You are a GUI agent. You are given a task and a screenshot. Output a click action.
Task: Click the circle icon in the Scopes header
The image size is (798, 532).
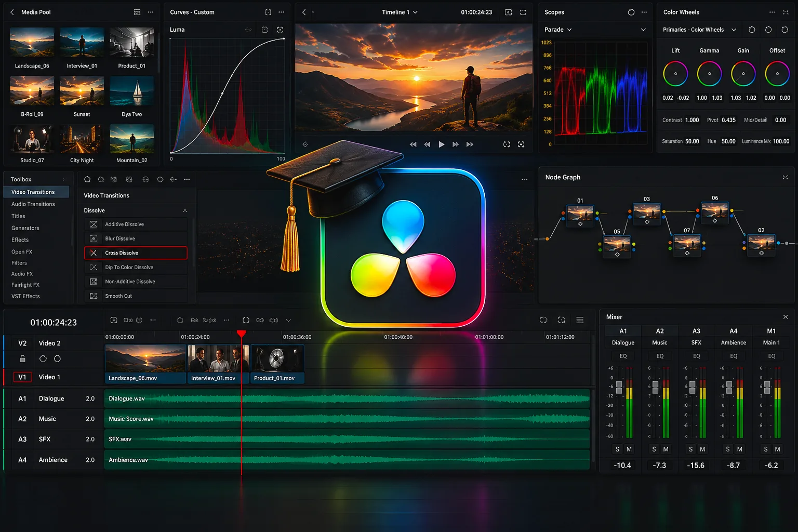coord(631,12)
